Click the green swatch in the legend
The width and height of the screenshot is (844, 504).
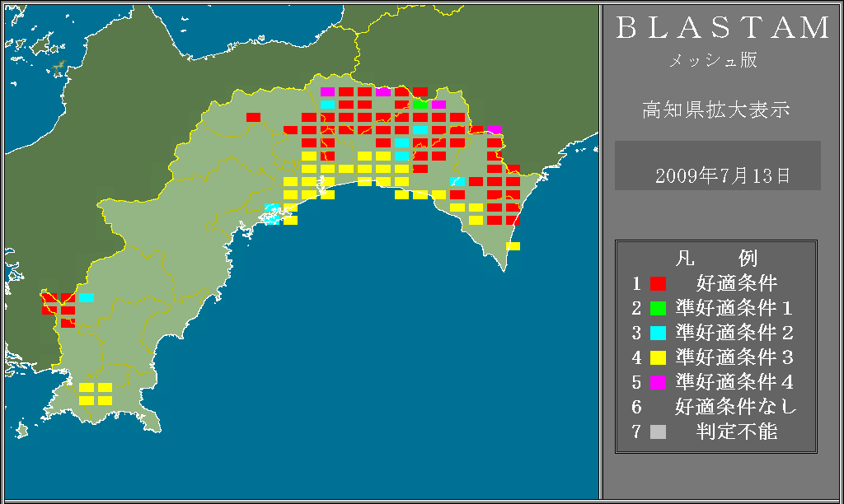658,308
